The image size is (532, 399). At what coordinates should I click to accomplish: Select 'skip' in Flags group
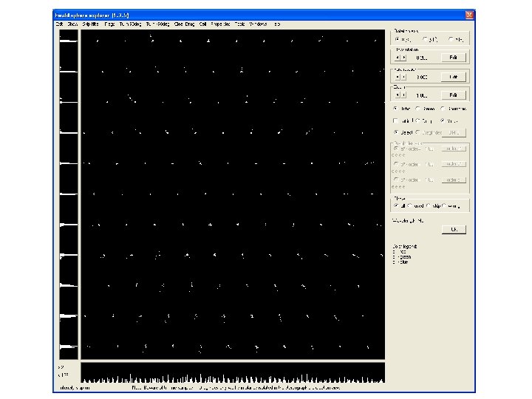pyautogui.click(x=429, y=206)
